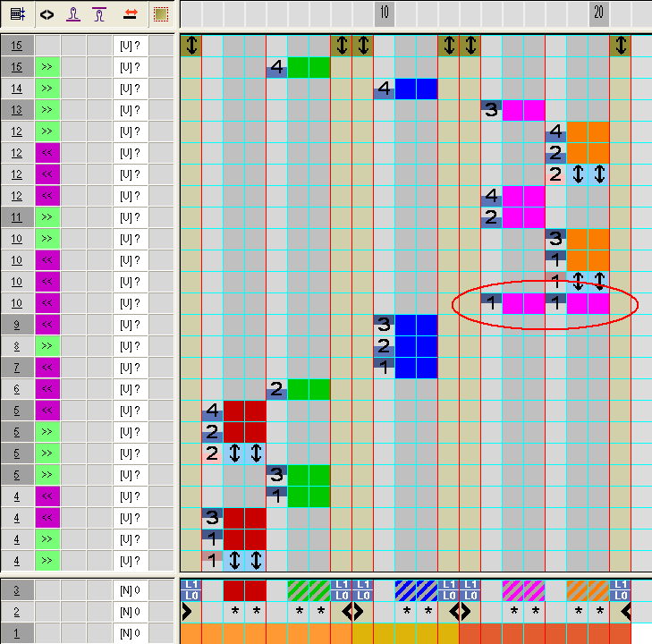This screenshot has width=652, height=644.
Task: Click the olive square selection icon
Action: click(160, 14)
